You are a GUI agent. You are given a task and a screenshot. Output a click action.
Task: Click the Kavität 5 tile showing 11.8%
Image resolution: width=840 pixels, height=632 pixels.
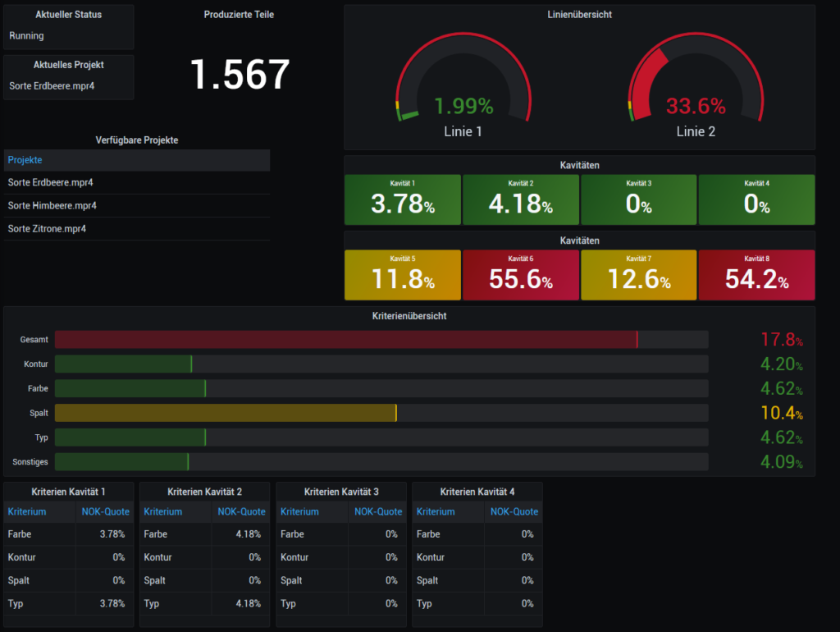pos(403,275)
